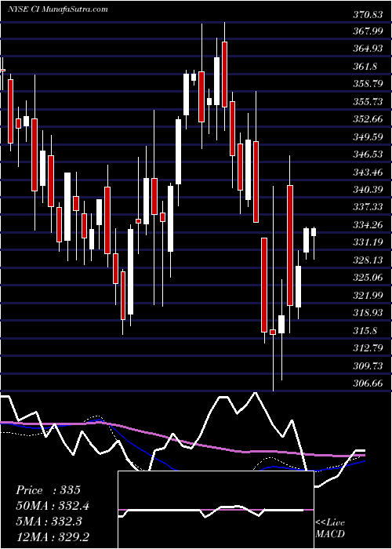Click the 312.79 price axis label
The image size is (392, 549).
click(368, 348)
